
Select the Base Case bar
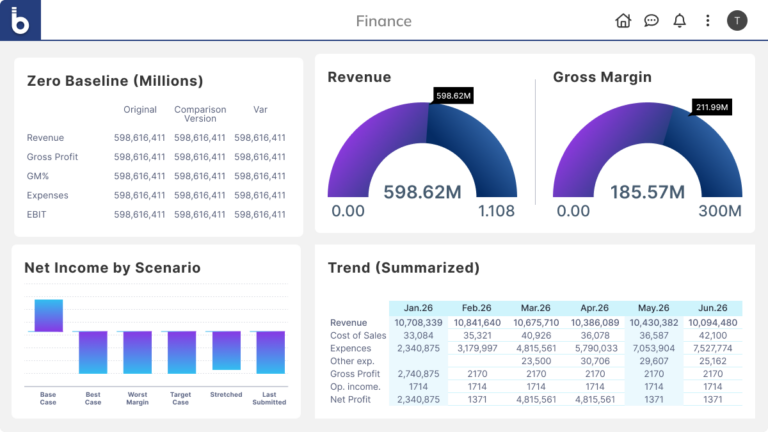point(49,315)
